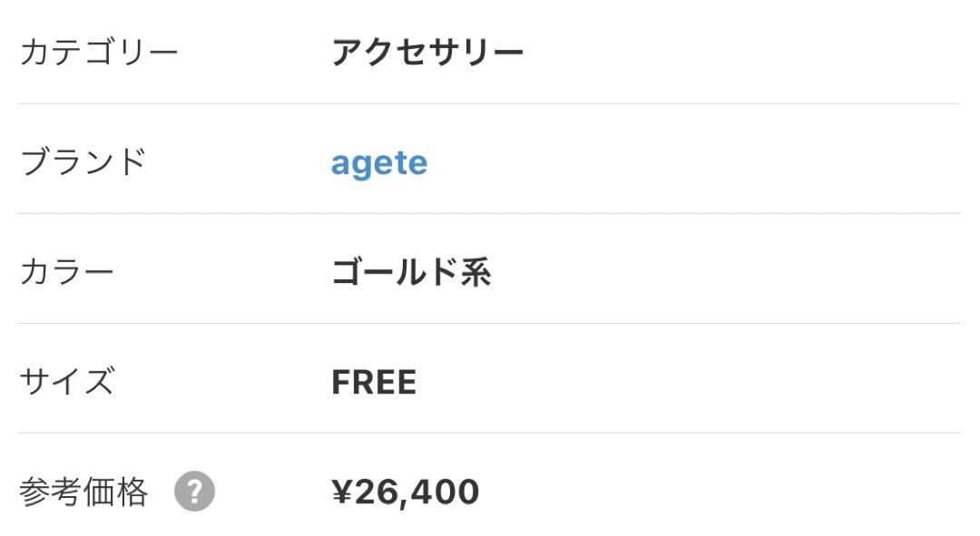Image resolution: width=980 pixels, height=536 pixels.
Task: Open the help icon beside 参考価格
Action: point(194,491)
